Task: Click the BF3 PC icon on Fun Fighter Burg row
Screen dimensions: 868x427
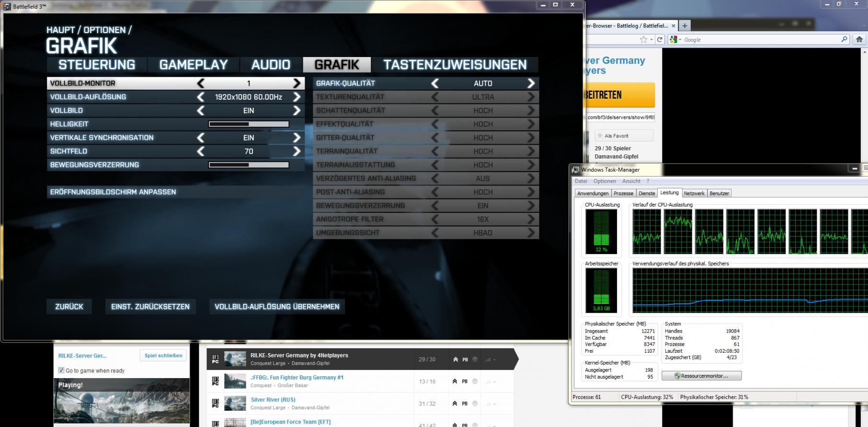Action: pyautogui.click(x=216, y=381)
